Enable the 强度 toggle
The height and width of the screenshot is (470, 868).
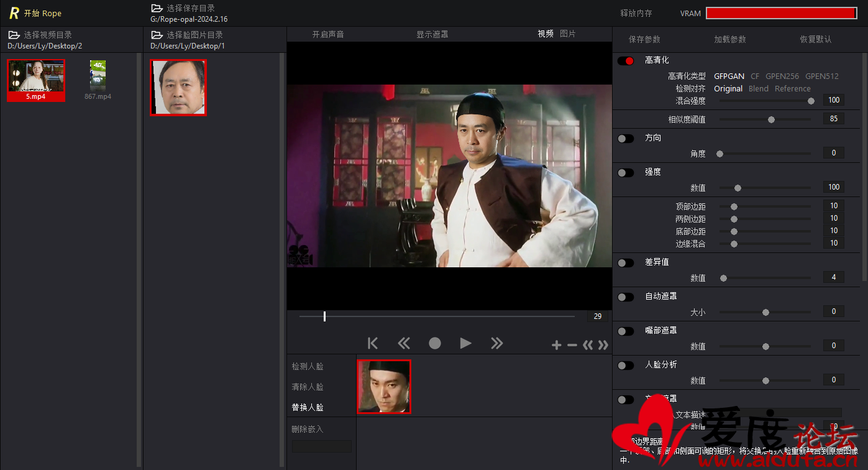[626, 172]
